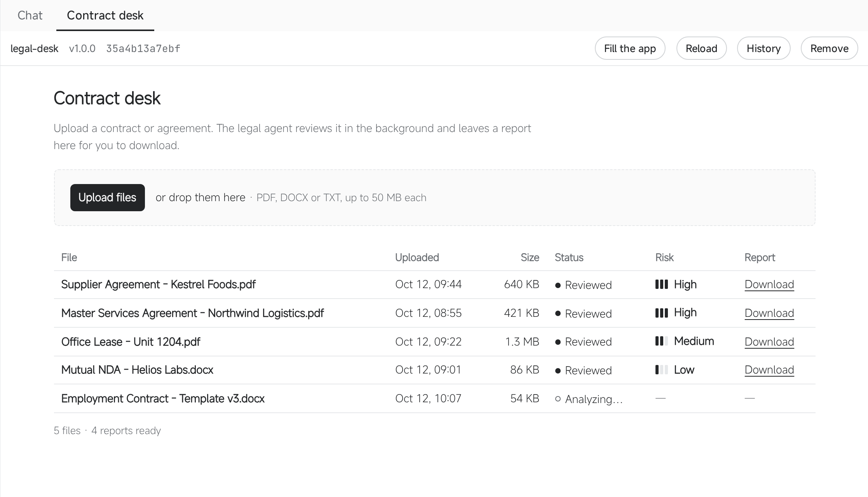Download the Kestrel Foods supplier agreement report

coord(769,285)
